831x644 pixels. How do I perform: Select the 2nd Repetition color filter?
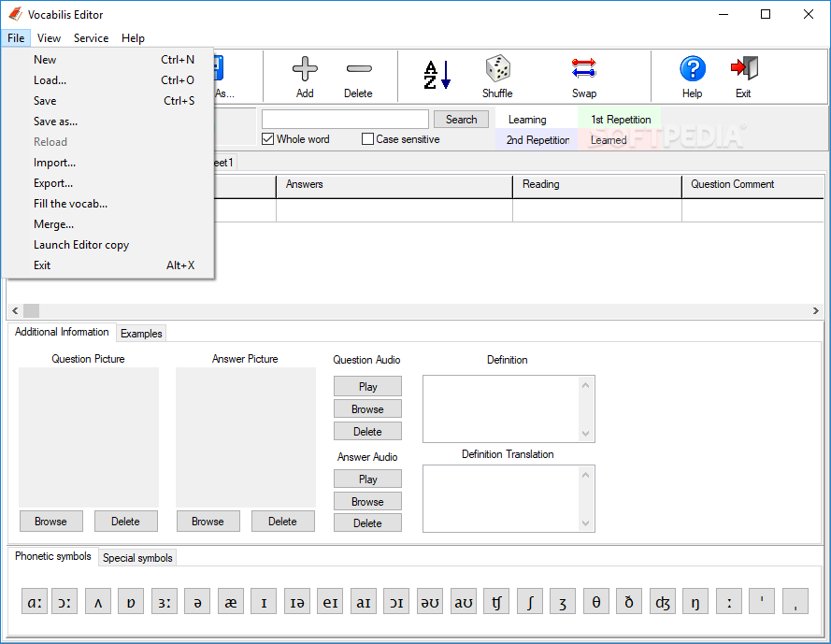(537, 140)
